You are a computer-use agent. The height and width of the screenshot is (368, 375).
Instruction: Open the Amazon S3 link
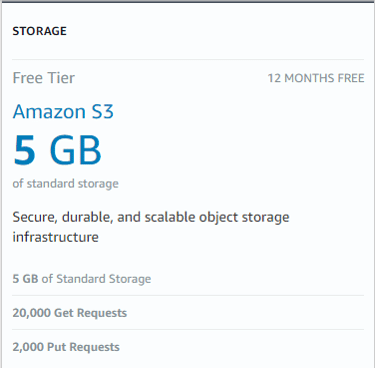(x=63, y=111)
